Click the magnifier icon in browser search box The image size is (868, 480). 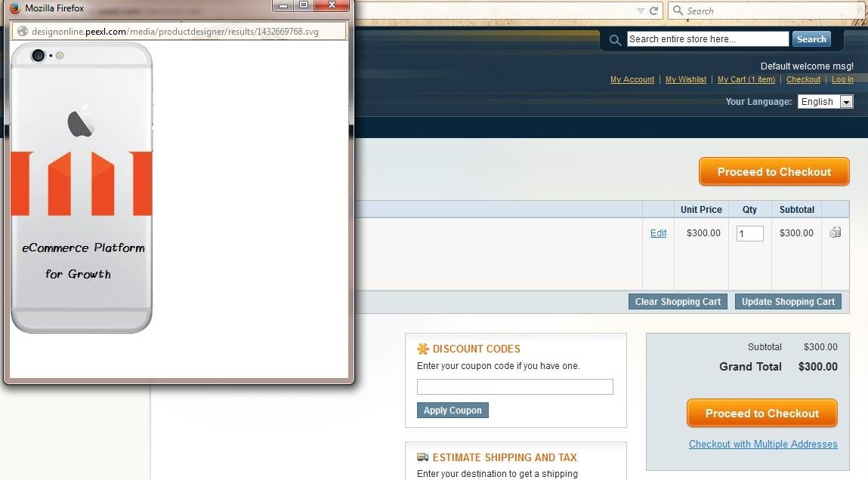coord(678,11)
